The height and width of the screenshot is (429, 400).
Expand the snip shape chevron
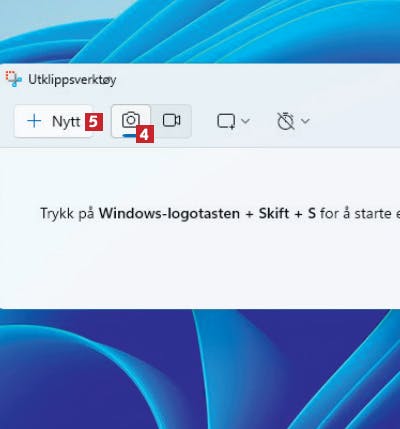click(245, 121)
